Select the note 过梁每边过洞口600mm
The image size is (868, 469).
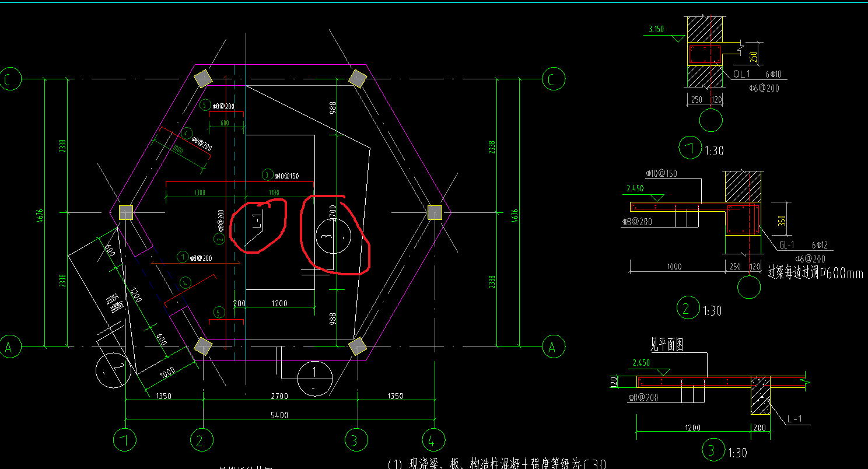(815, 272)
